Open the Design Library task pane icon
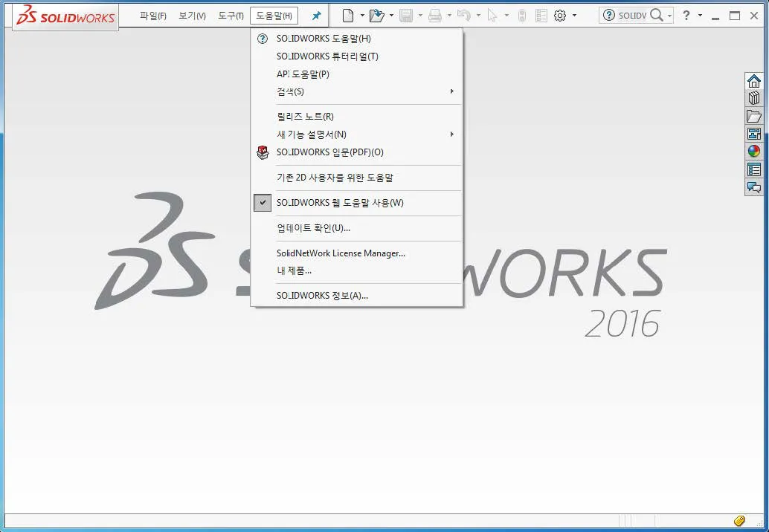The image size is (769, 532). [754, 98]
